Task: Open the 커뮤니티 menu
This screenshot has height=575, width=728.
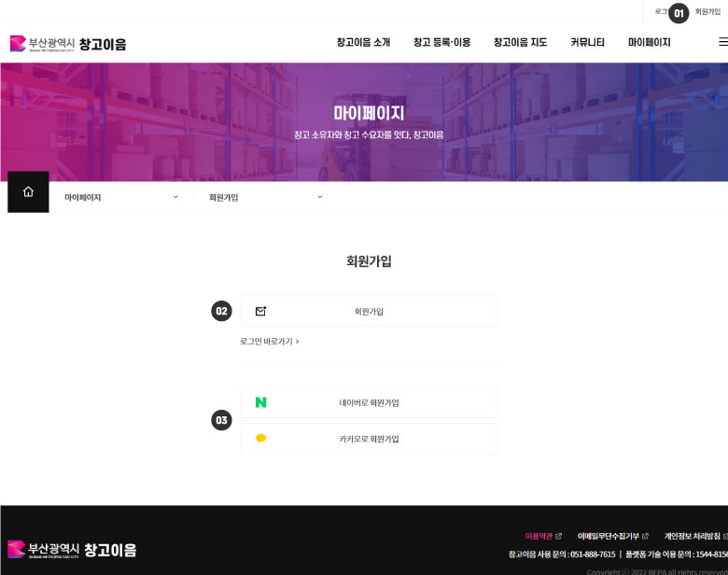Action: pos(587,42)
